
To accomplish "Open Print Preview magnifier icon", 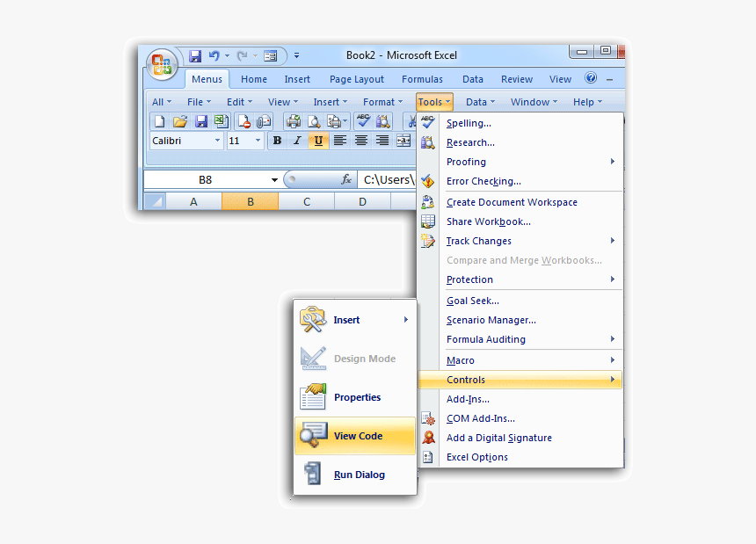I will [314, 121].
